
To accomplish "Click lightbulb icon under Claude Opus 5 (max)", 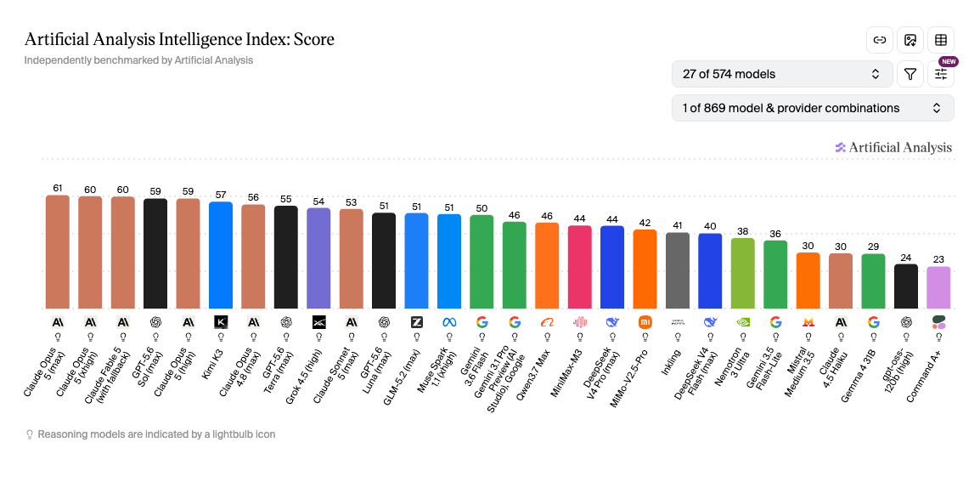I will (x=58, y=336).
